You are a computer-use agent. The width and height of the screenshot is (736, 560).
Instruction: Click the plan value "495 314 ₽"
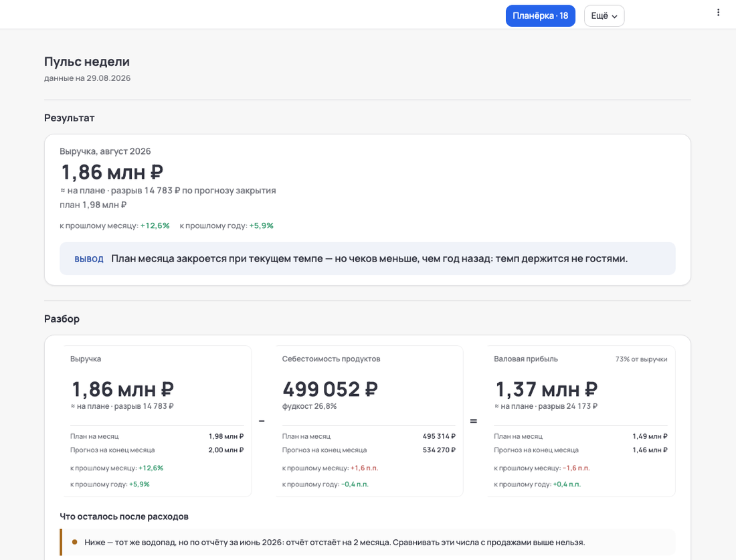coord(439,436)
